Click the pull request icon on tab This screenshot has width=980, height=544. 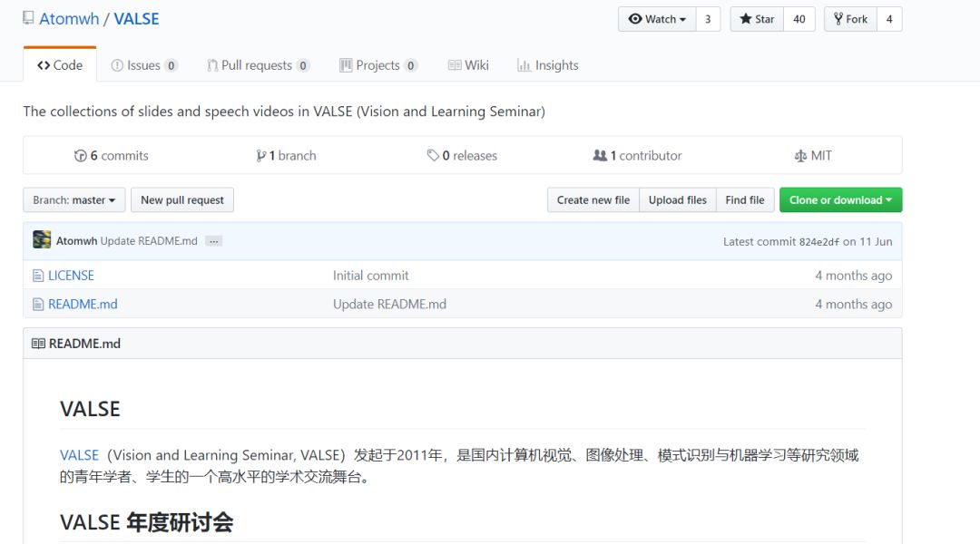pyautogui.click(x=212, y=65)
